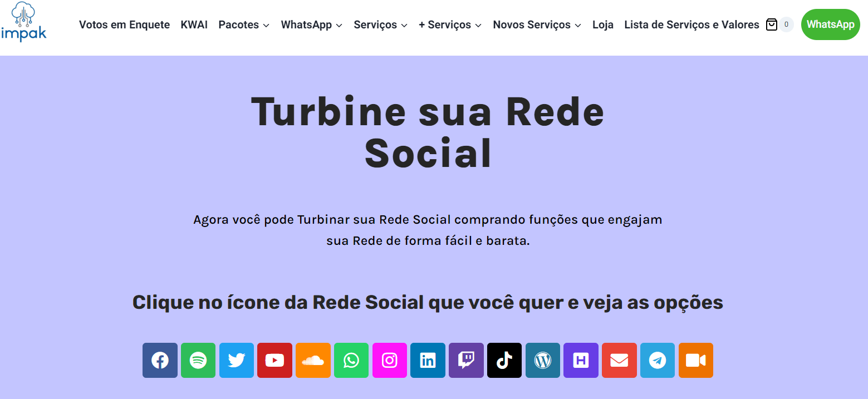The width and height of the screenshot is (868, 399).
Task: Select the green WhatsApp icon tile
Action: (x=351, y=361)
